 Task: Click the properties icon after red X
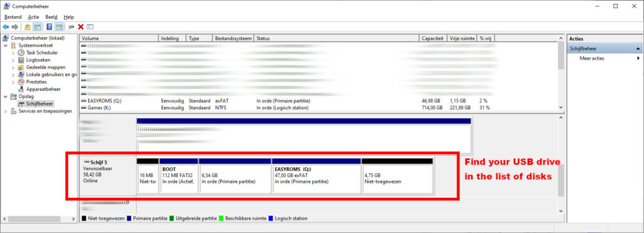[91, 26]
